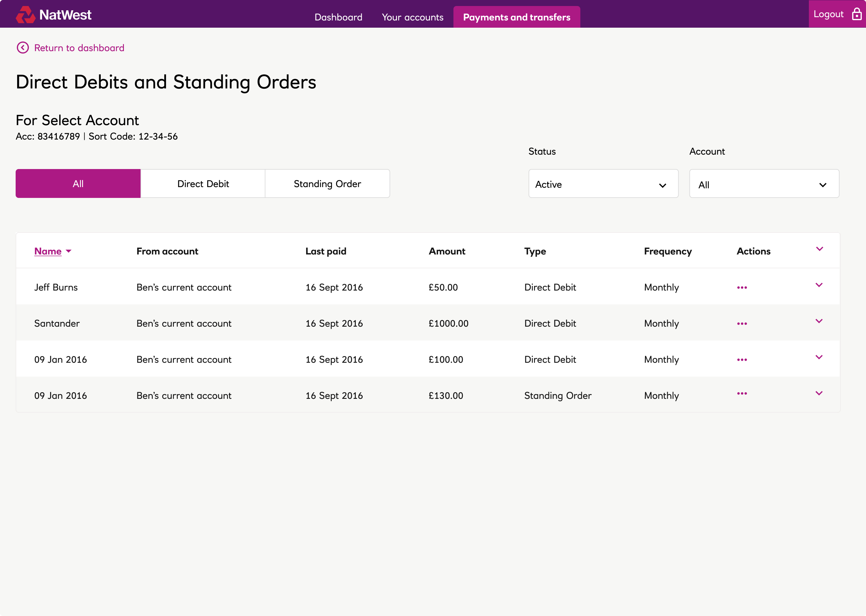Click the Name column sort arrow
The width and height of the screenshot is (866, 616).
coord(69,251)
